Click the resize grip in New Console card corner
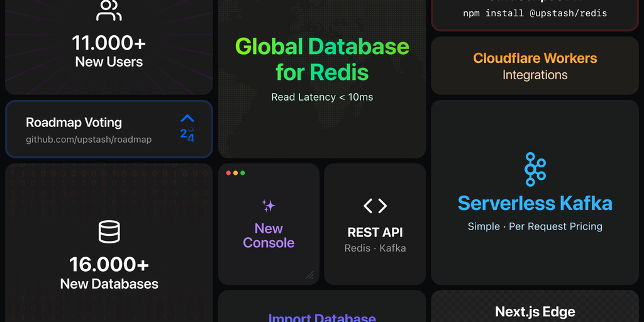 point(309,275)
